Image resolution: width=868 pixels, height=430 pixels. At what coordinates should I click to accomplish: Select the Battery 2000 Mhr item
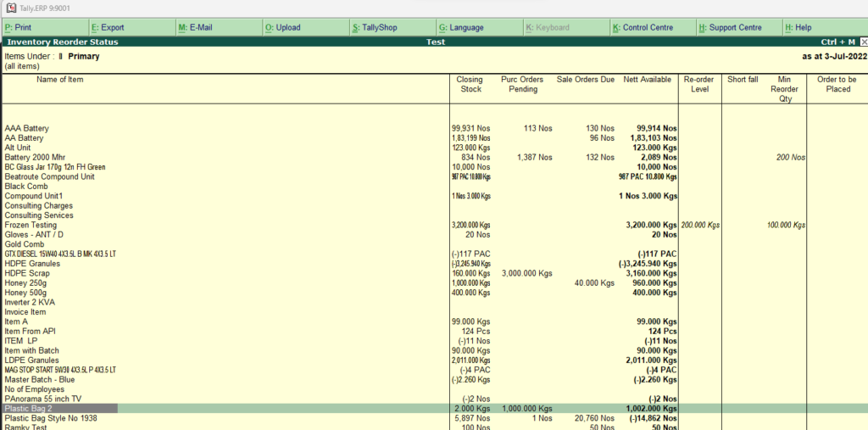tap(35, 158)
